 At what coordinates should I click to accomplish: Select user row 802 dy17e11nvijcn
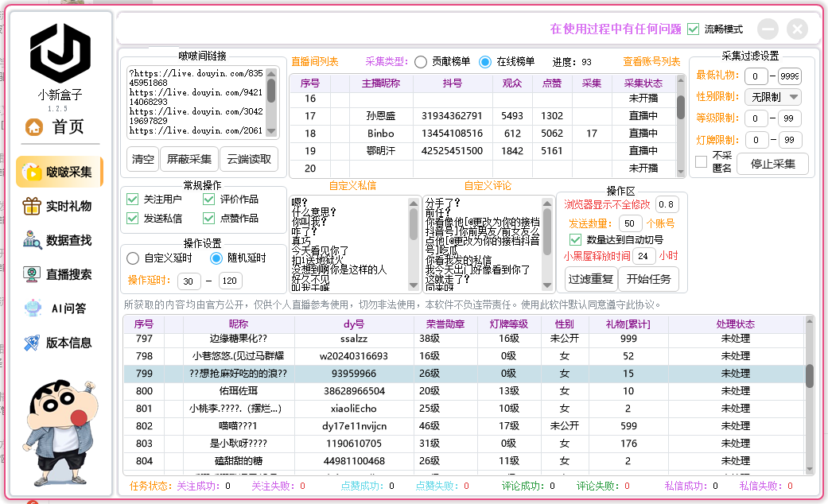click(465, 426)
